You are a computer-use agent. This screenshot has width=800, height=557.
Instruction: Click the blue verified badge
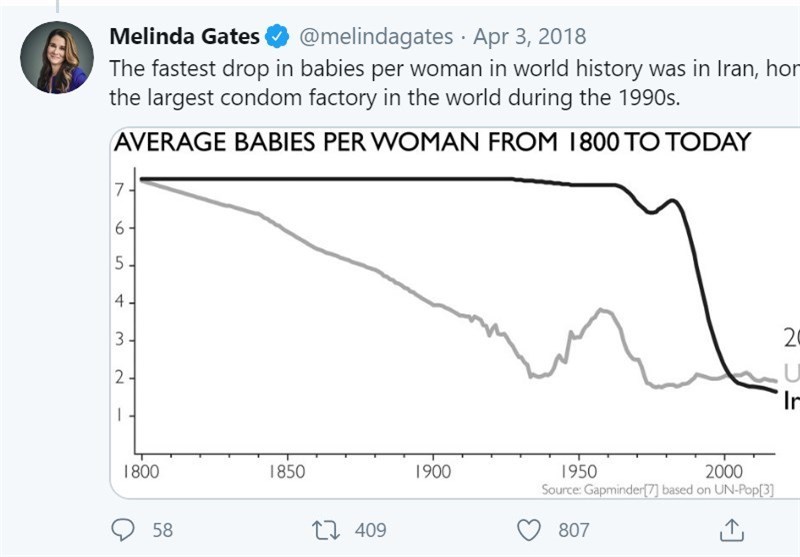pyautogui.click(x=277, y=38)
